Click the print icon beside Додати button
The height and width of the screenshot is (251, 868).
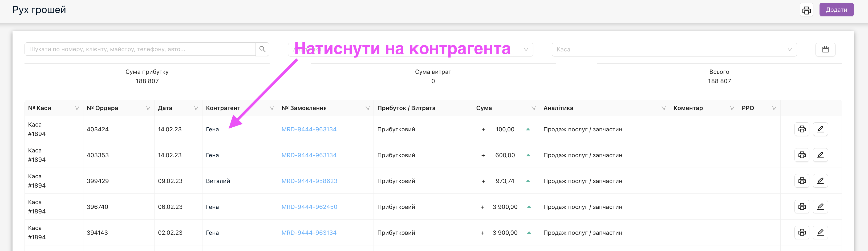[806, 10]
